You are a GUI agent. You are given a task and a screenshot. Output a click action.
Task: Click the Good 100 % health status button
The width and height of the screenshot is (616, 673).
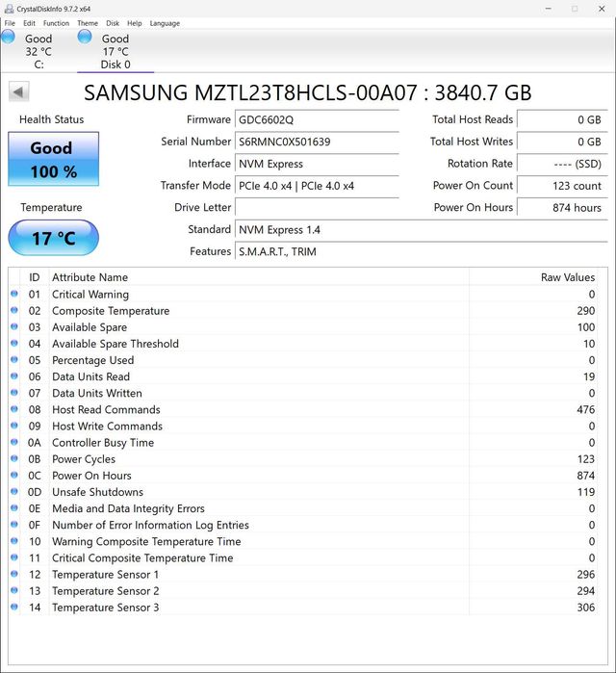(x=54, y=159)
